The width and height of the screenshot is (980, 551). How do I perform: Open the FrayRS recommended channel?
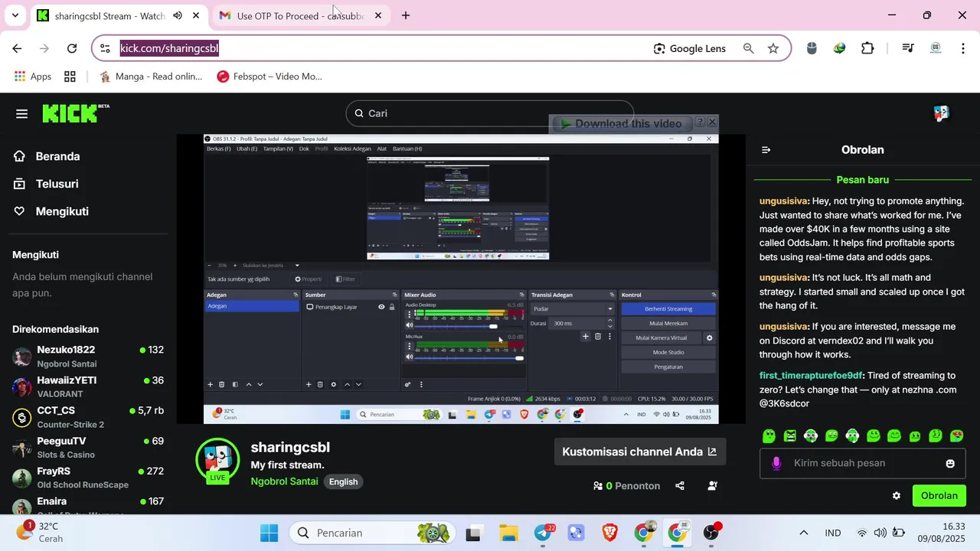(x=88, y=478)
